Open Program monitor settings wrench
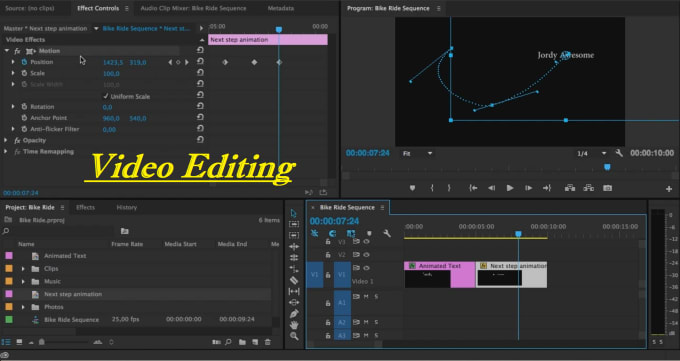 tap(619, 153)
